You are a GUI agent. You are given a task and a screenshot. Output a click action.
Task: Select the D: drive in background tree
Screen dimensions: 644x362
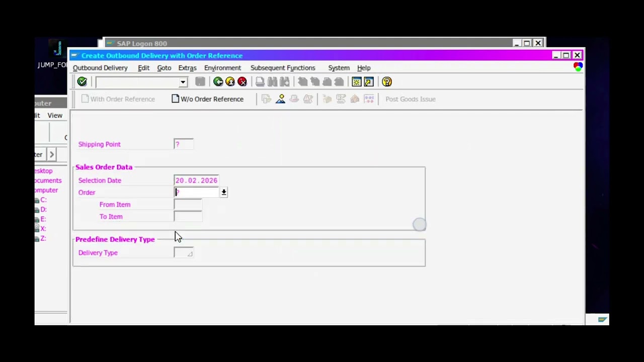43,210
